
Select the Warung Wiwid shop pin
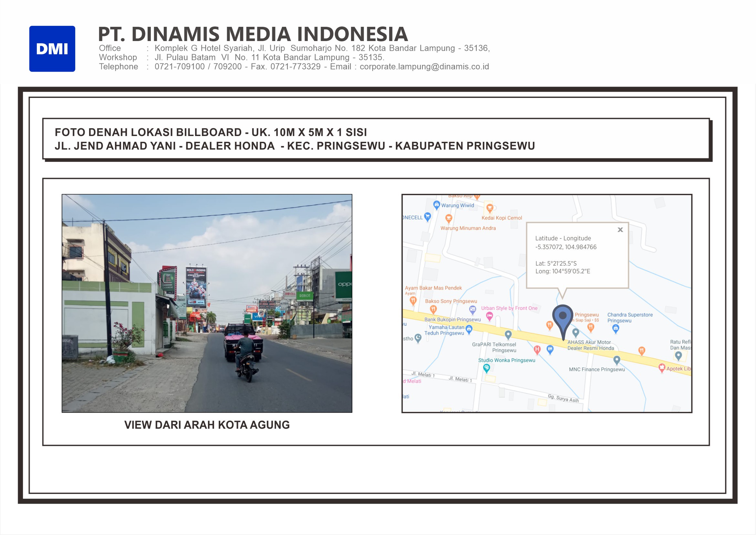437,205
